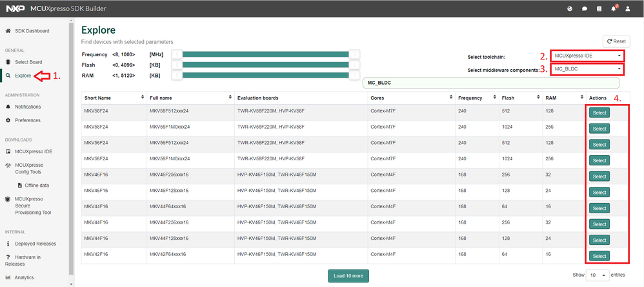This screenshot has width=644, height=287.
Task: Open the Select middleware components dropdown
Action: (587, 69)
